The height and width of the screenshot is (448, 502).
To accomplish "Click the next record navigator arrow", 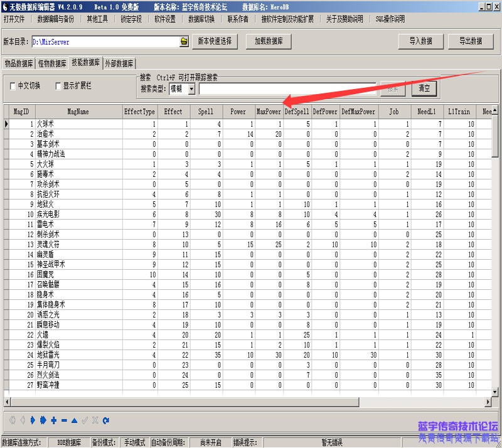I will click(x=33, y=420).
